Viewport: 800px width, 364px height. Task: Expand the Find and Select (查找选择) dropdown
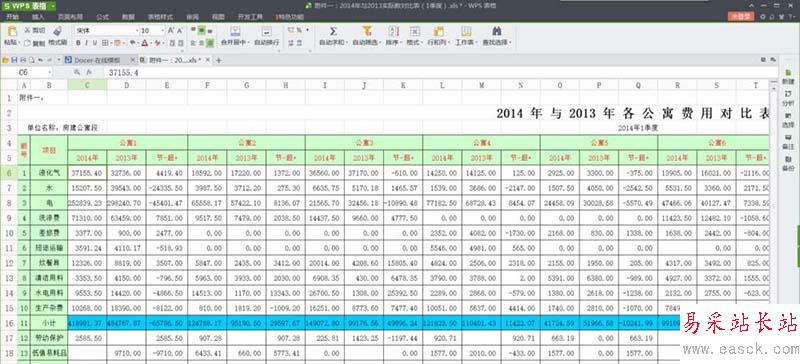(x=510, y=43)
